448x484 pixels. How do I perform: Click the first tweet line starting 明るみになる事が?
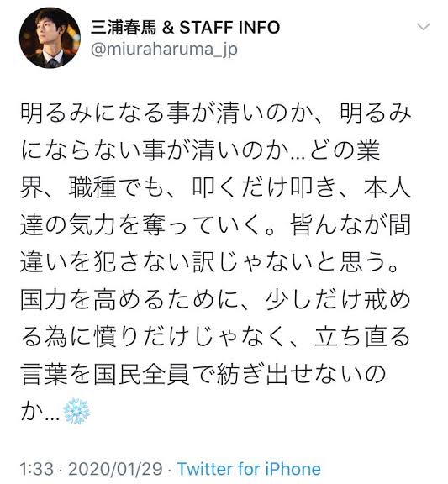click(x=216, y=113)
